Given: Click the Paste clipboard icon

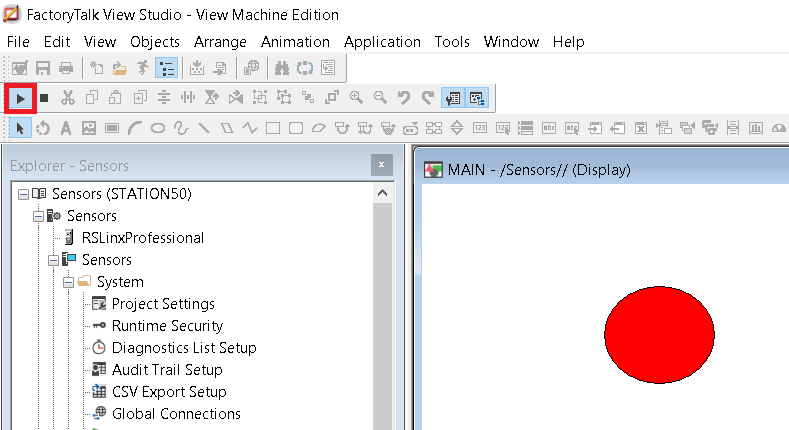Looking at the screenshot, I should click(115, 98).
